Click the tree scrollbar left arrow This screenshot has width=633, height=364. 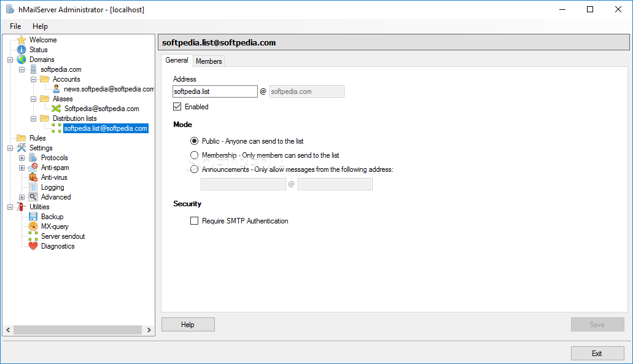tap(8, 330)
